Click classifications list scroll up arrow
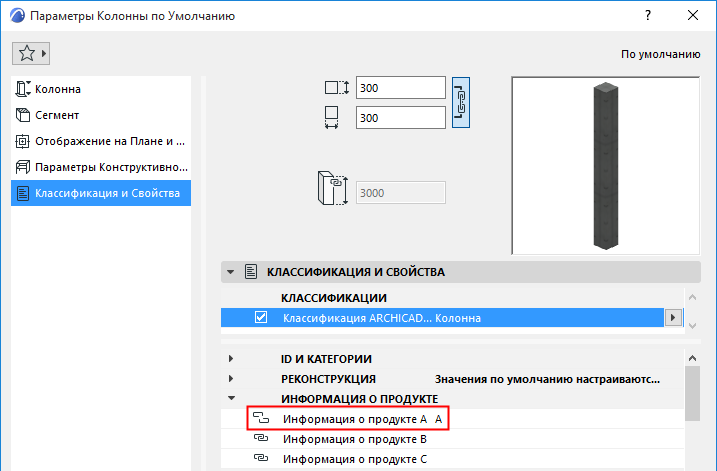This screenshot has width=717, height=471. pos(692,298)
